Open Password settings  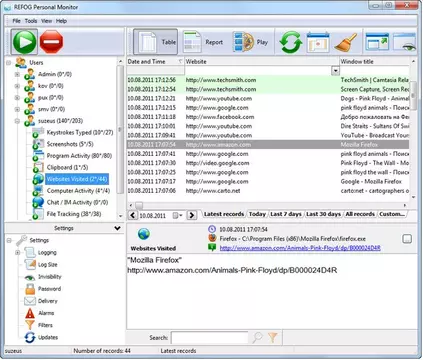pos(49,289)
